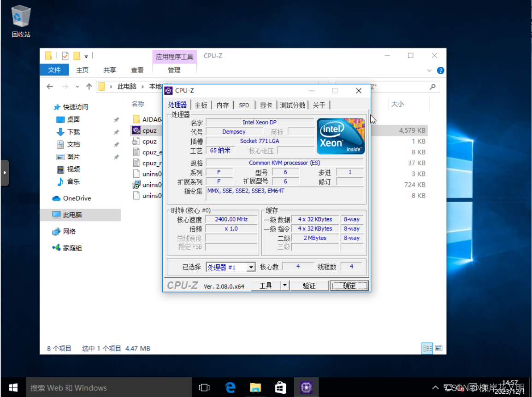Click the Tools (工具) button
Image resolution: width=532 pixels, height=397 pixels.
[x=266, y=286]
